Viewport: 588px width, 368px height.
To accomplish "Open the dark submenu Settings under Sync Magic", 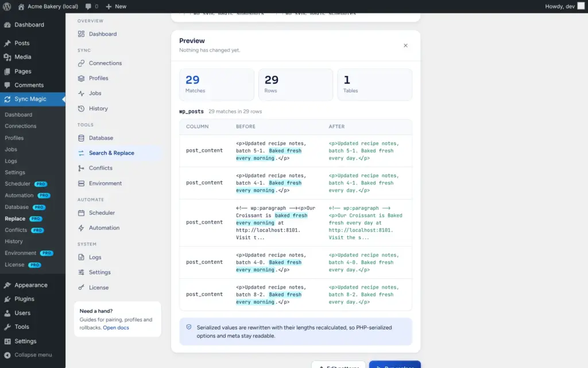I will (15, 172).
